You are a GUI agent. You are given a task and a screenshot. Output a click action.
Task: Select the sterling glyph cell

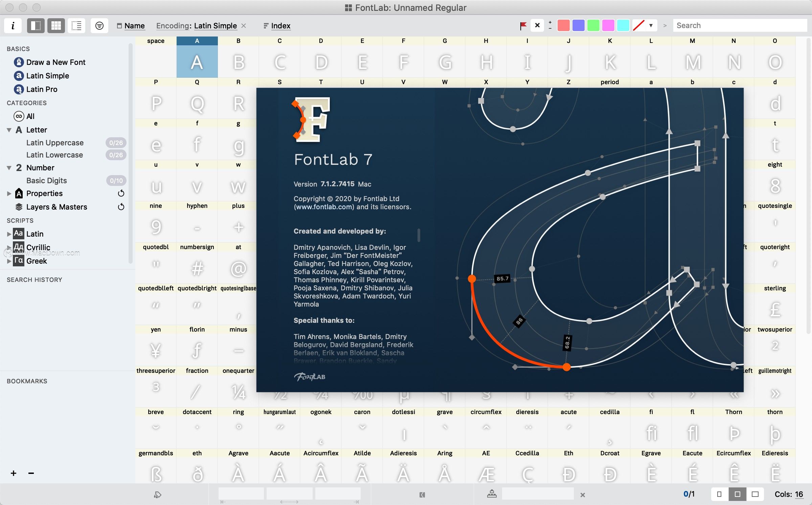tap(775, 305)
